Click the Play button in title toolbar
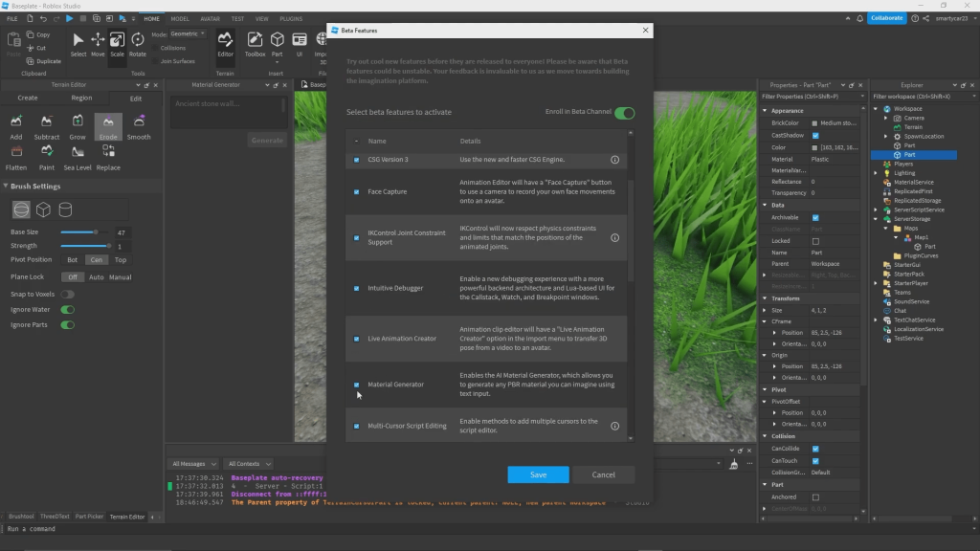The width and height of the screenshot is (980, 551). (x=69, y=19)
